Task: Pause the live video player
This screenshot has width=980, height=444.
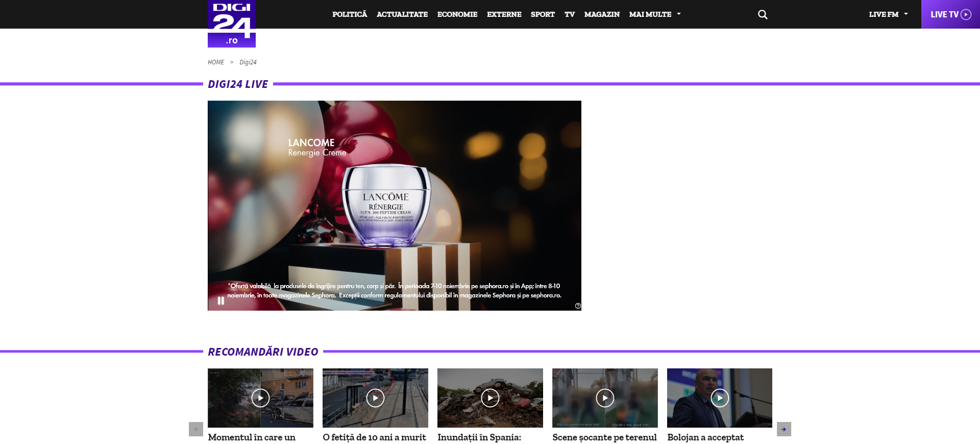Action: tap(221, 300)
